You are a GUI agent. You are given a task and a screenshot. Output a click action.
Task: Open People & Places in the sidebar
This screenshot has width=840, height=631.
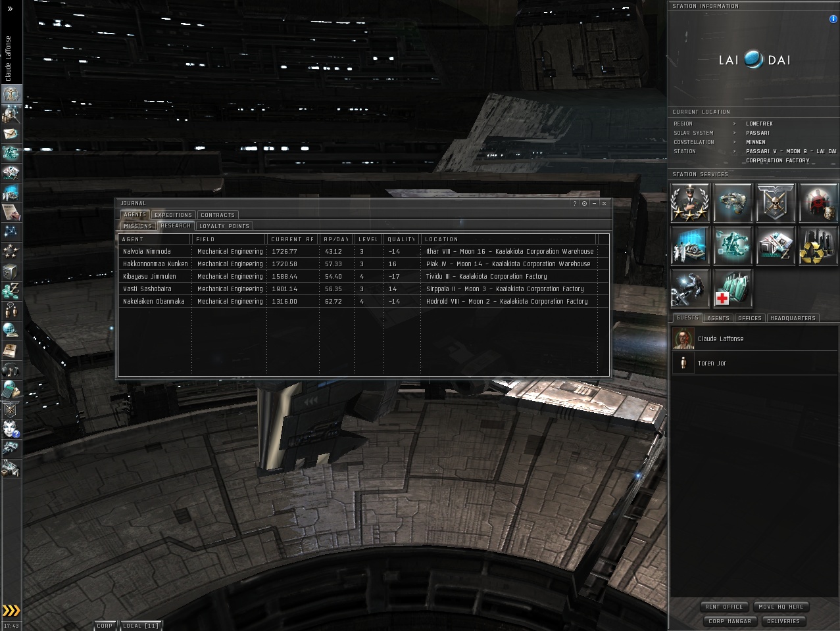click(11, 114)
